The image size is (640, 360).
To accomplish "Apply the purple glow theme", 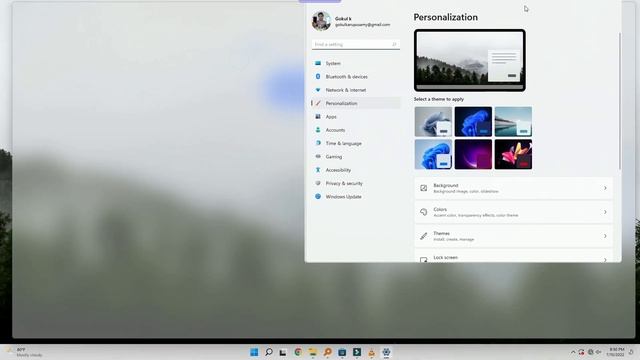I will [x=473, y=154].
